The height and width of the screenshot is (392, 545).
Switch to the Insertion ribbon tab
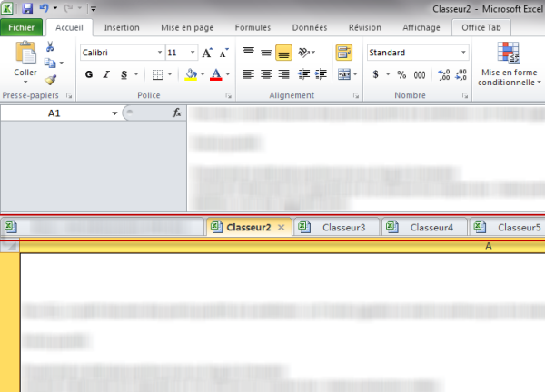[122, 27]
